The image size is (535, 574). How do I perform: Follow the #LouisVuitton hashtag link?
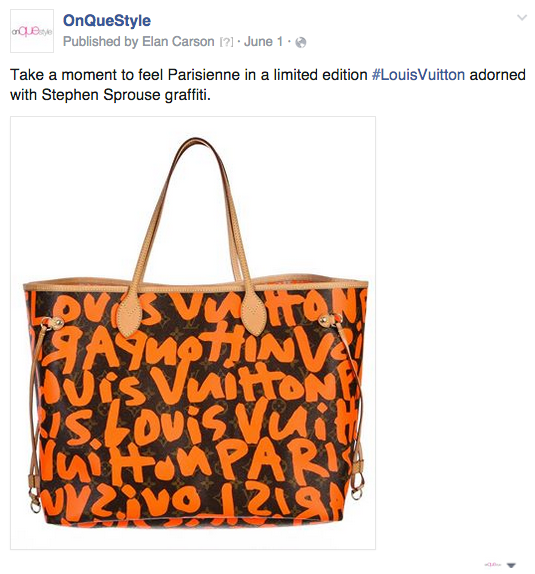418,75
